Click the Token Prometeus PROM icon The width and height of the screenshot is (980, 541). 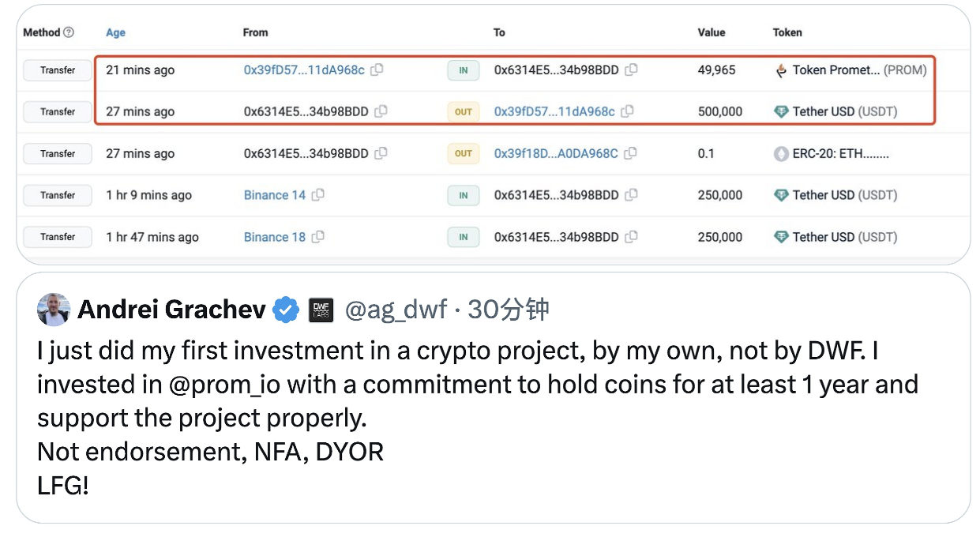[781, 70]
